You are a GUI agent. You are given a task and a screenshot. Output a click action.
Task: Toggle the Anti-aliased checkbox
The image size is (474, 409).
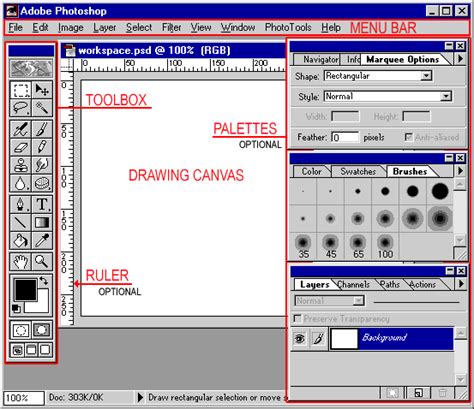point(408,137)
